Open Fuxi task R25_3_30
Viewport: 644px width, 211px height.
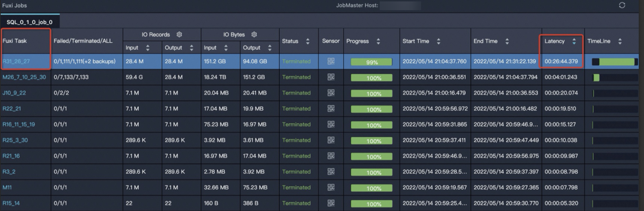(x=15, y=140)
